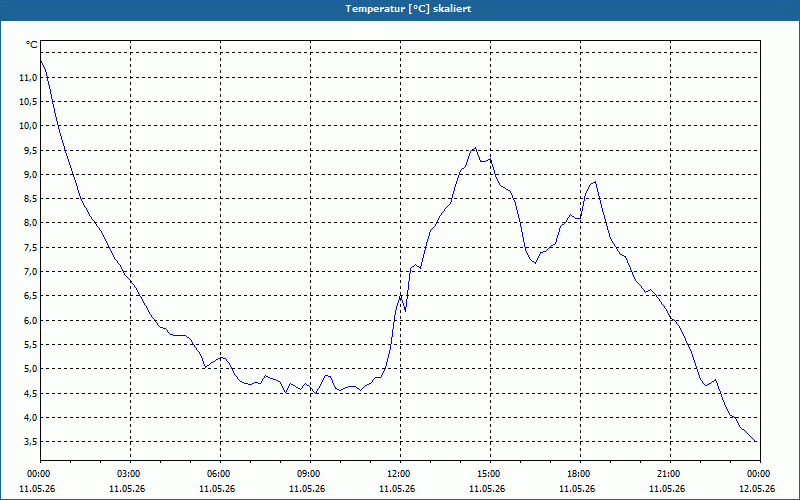Click the 4,5 temperature axis label

tap(30, 393)
